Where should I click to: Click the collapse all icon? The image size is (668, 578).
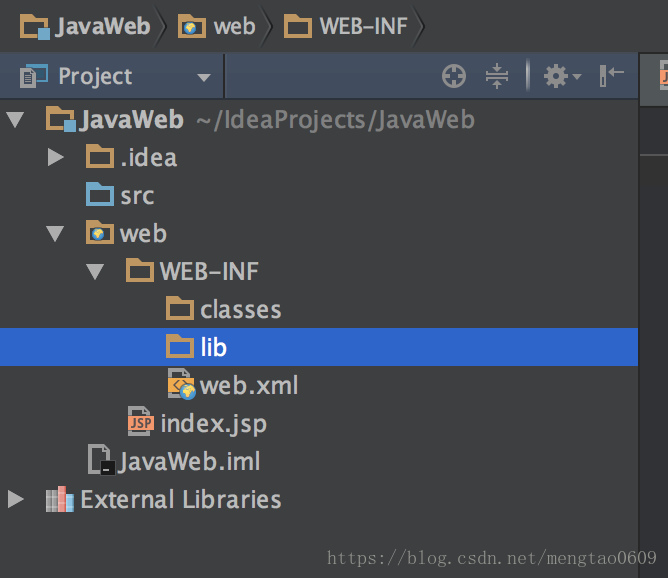tap(497, 76)
